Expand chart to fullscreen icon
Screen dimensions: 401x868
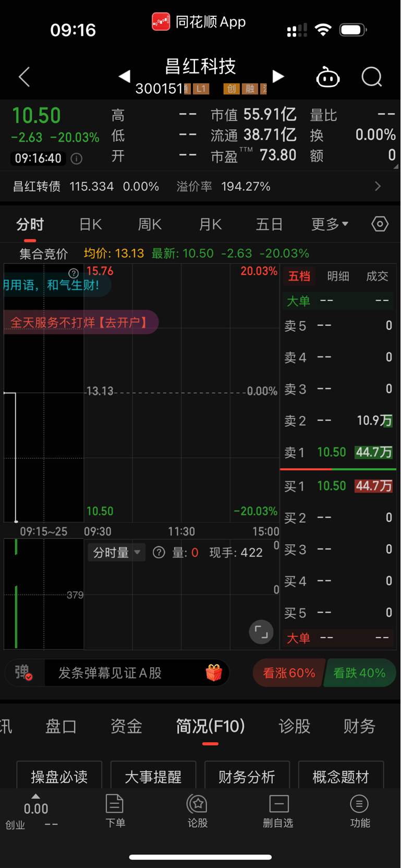pyautogui.click(x=261, y=632)
